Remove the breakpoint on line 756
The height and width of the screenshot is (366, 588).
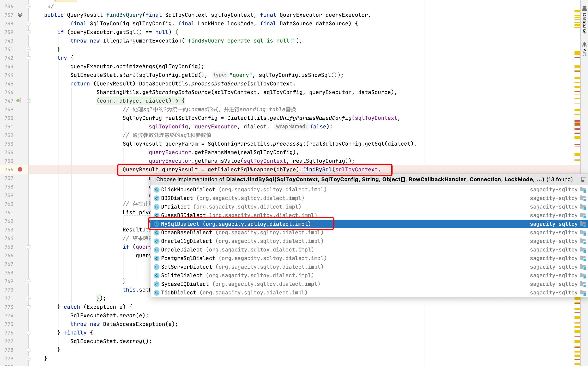point(20,170)
